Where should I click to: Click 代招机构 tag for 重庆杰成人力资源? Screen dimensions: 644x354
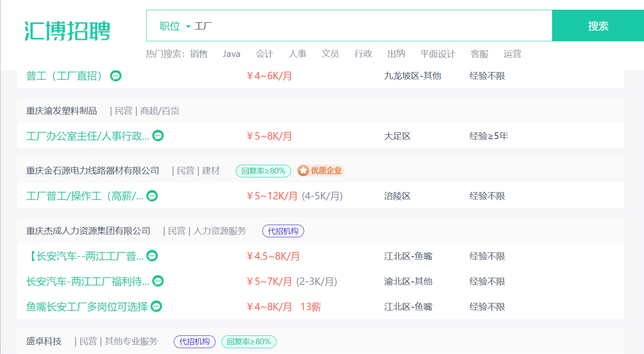pyautogui.click(x=283, y=231)
